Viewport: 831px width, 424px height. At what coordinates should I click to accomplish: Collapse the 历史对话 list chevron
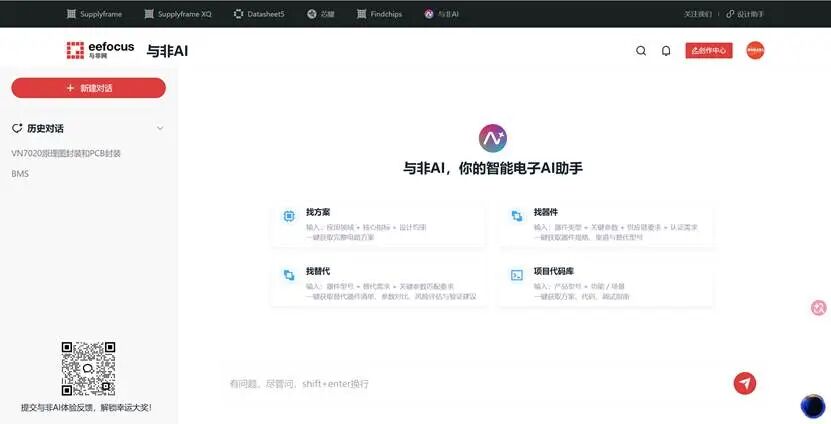click(160, 128)
